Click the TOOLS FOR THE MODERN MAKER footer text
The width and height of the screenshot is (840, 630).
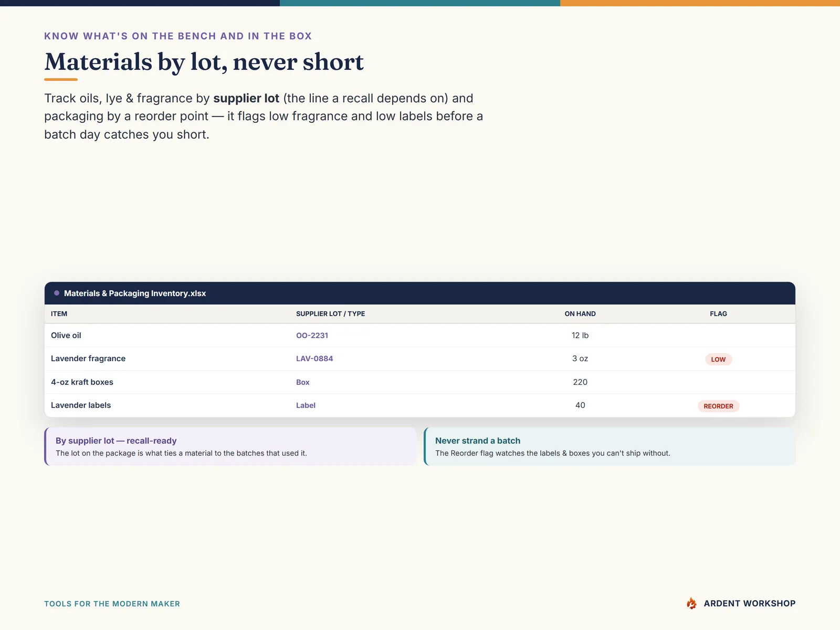[x=112, y=604]
